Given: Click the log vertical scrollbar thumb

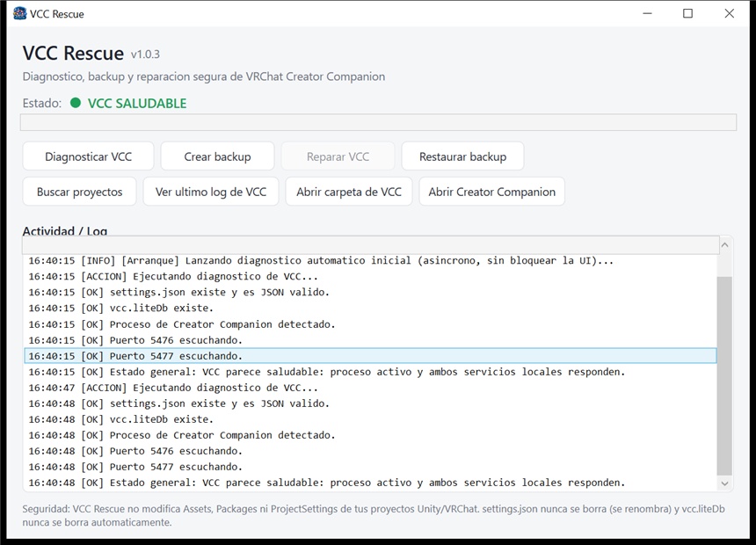Looking at the screenshot, I should [724, 375].
